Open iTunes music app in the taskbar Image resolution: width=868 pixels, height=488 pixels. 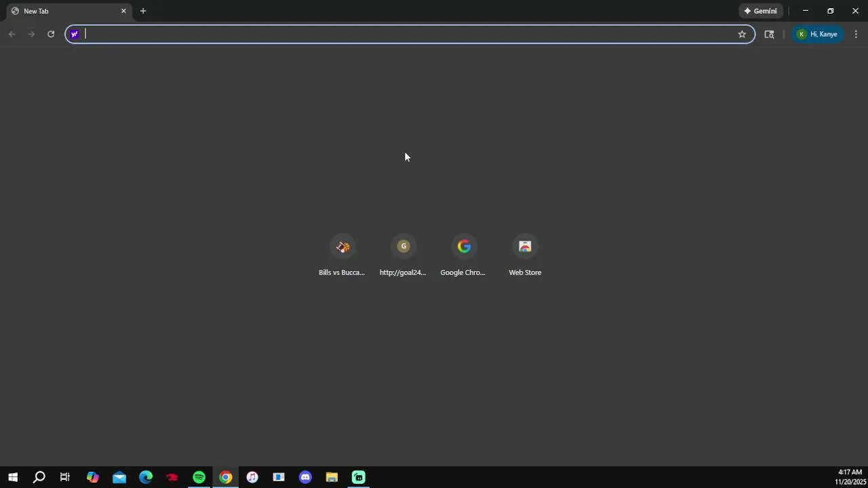pos(252,477)
